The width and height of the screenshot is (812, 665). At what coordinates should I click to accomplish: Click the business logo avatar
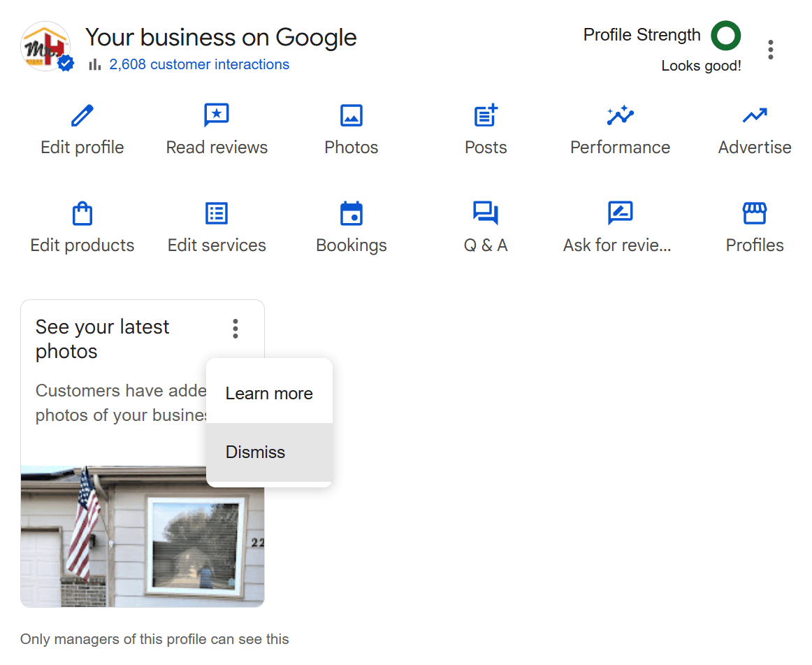(x=46, y=46)
